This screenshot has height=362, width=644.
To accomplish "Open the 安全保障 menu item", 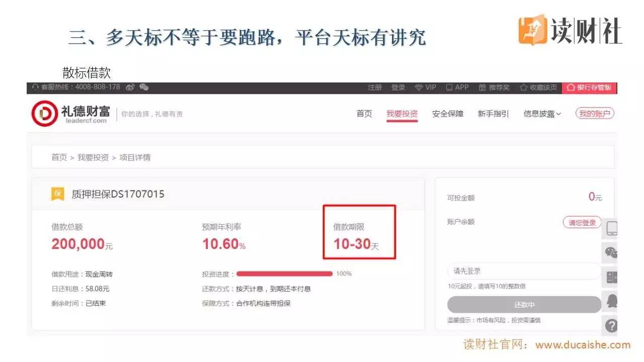I will coord(448,114).
